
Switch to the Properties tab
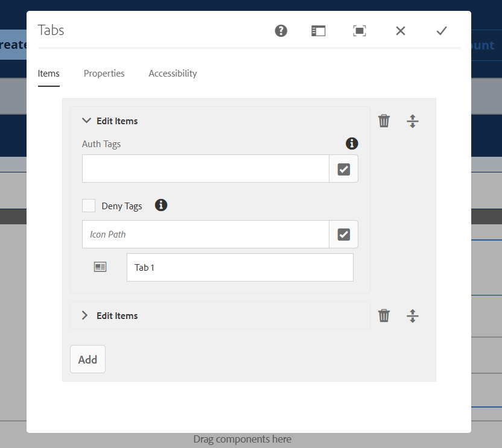[x=104, y=73]
